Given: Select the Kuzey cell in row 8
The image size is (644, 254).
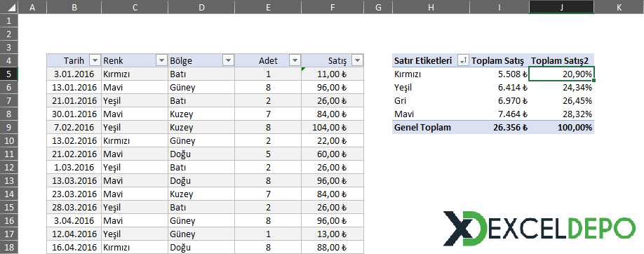Looking at the screenshot, I should click(x=201, y=114).
